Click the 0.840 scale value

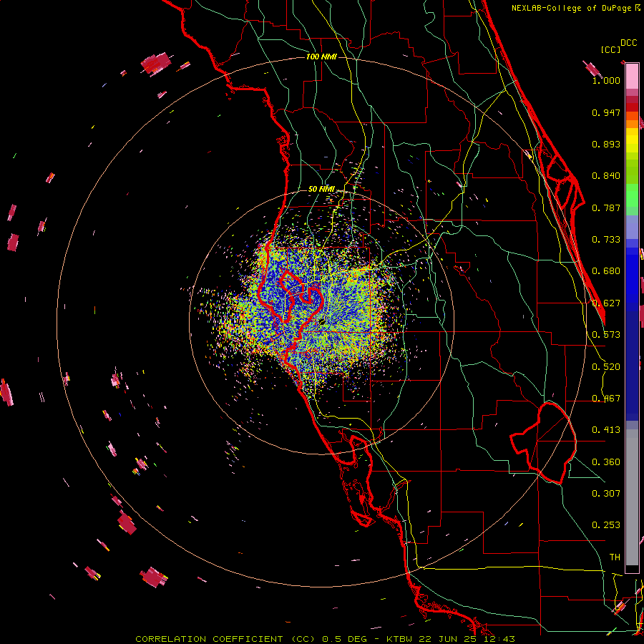click(x=606, y=176)
